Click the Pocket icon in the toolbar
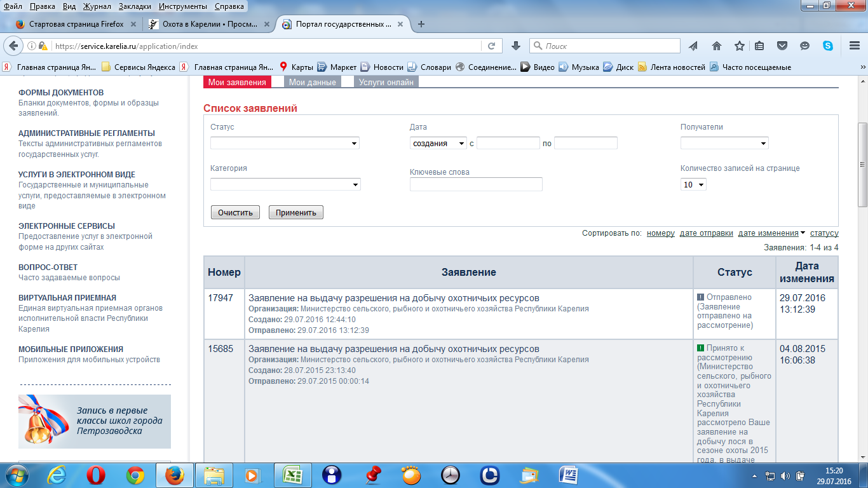 (782, 46)
